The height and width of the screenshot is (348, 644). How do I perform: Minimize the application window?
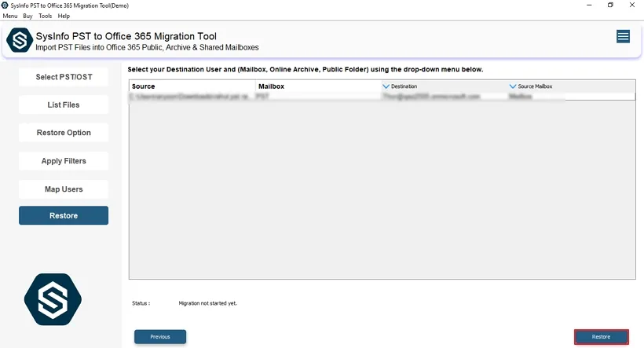click(589, 5)
